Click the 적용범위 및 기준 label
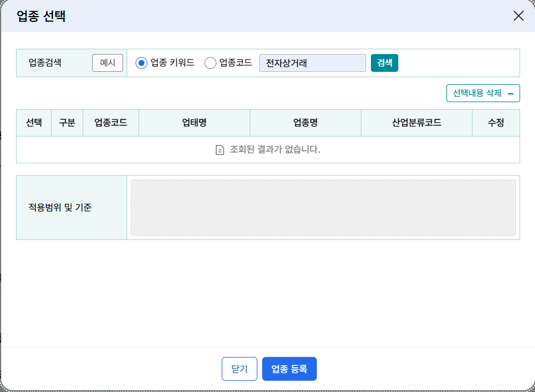This screenshot has height=392, width=535. pos(60,207)
